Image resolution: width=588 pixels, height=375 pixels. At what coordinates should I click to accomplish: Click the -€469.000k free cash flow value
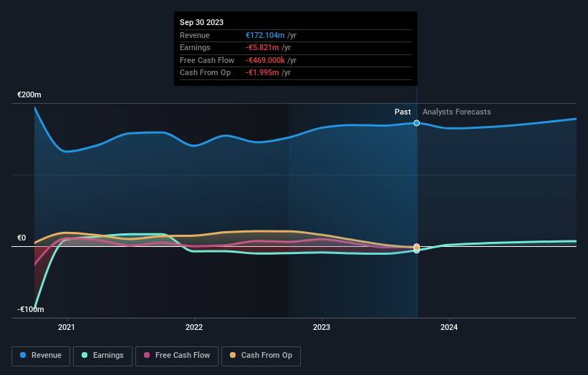coord(265,60)
